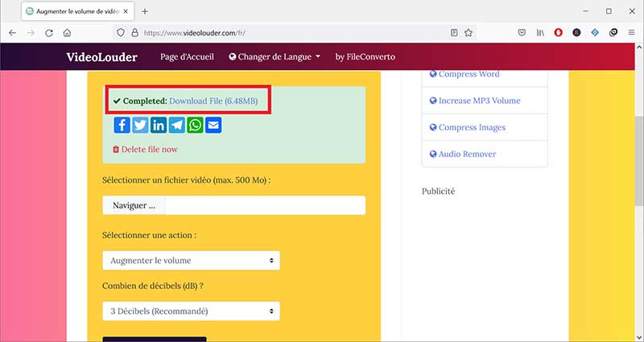The width and height of the screenshot is (644, 342).
Task: Open browser home page icon
Action: coord(67,33)
